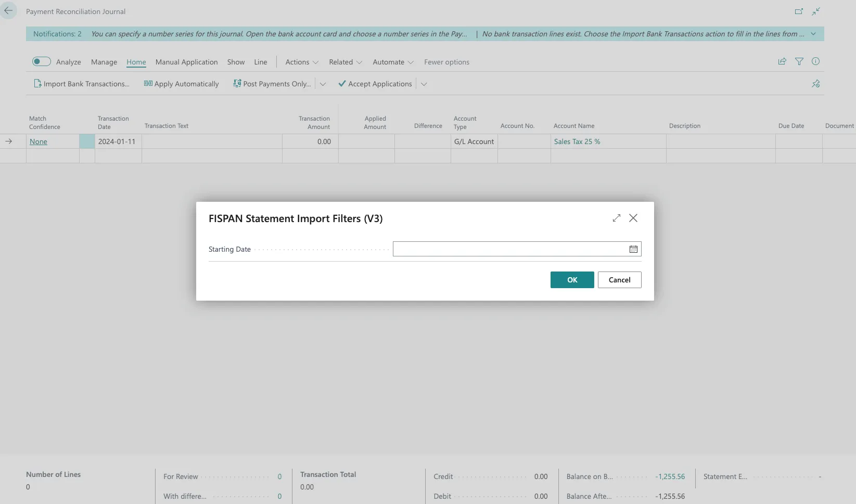This screenshot has width=856, height=504.
Task: Click the Due Date column header
Action: point(791,126)
